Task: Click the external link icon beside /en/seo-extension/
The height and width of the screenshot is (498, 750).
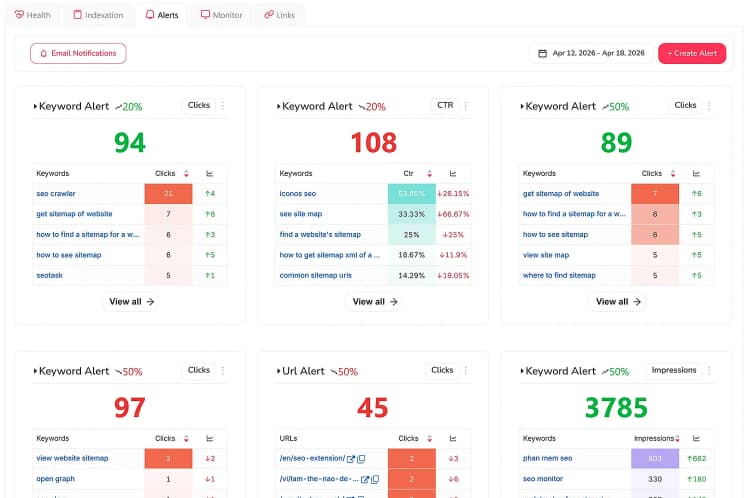Action: (351, 459)
